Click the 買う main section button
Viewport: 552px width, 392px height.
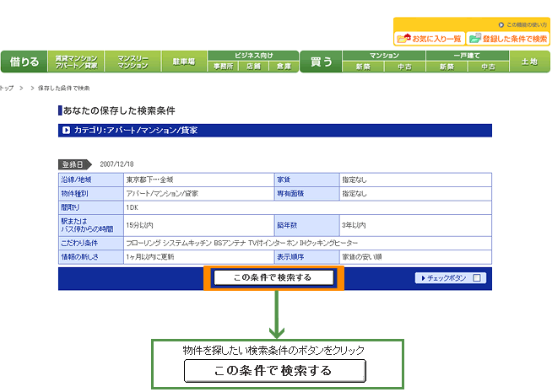point(321,62)
